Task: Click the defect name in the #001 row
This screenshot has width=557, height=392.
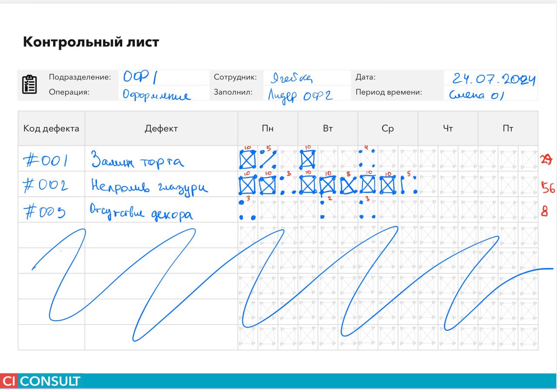Action: (x=138, y=161)
